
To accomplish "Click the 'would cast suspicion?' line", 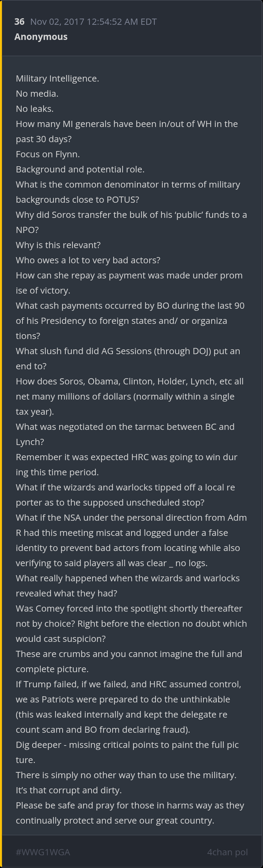I will (61, 639).
